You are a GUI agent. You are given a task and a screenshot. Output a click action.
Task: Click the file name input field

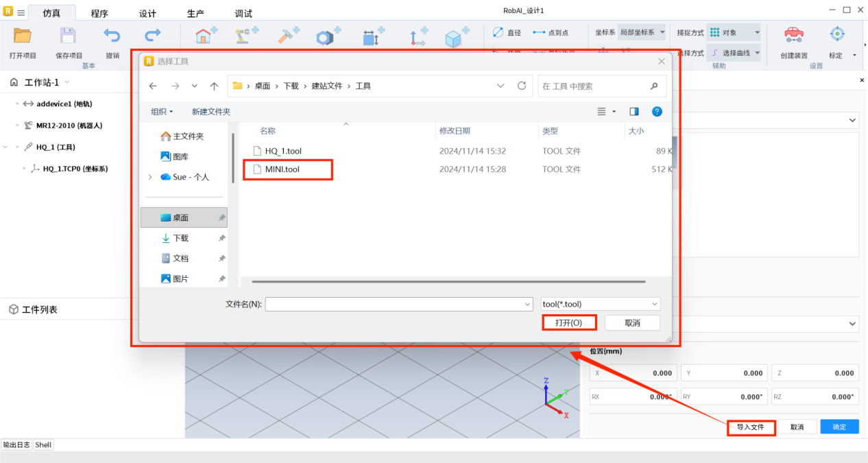(398, 304)
